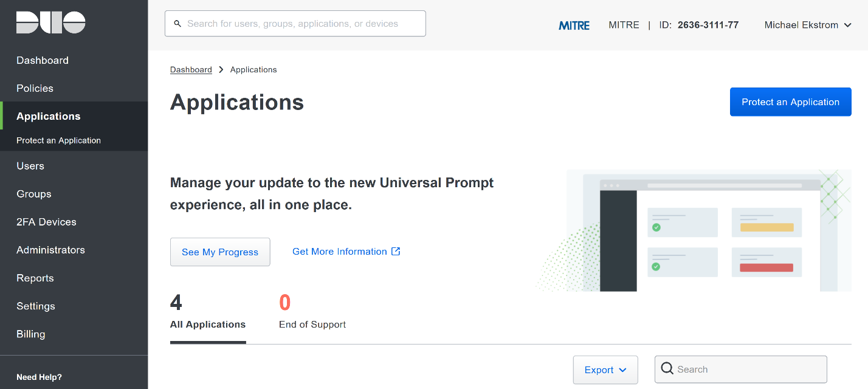Screen dimensions: 868x389
Task: Expand the Export dropdown
Action: click(605, 370)
